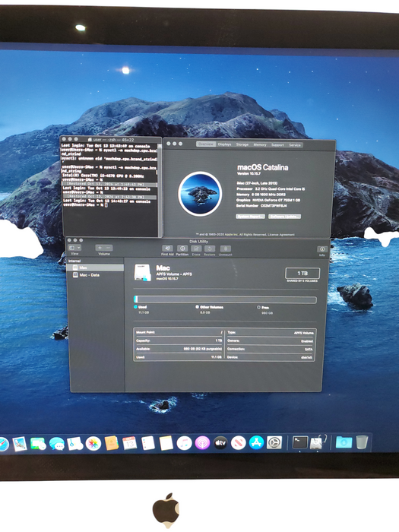Open Calendar from the dock
The image size is (399, 532).
pos(130,443)
